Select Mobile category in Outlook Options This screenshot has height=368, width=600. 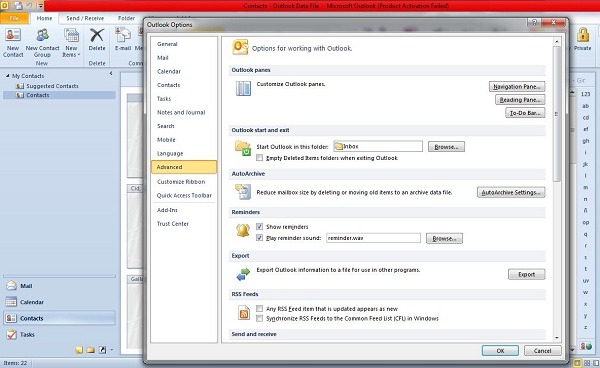(x=184, y=140)
